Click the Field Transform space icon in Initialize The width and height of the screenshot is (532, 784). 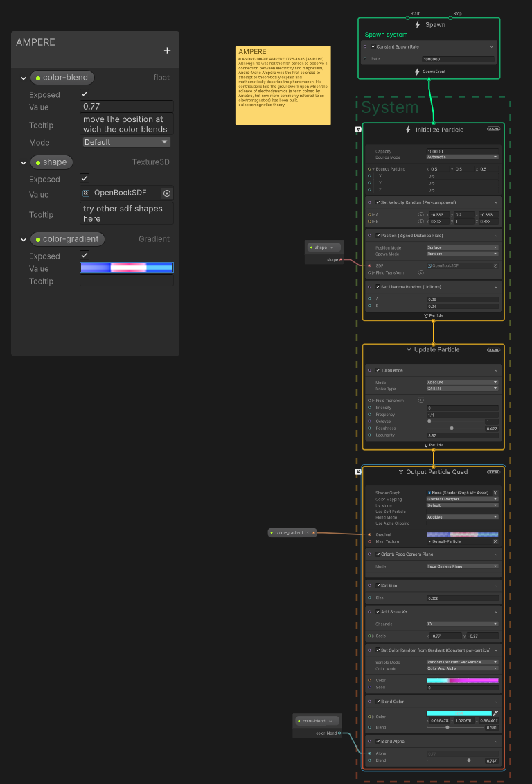421,272
